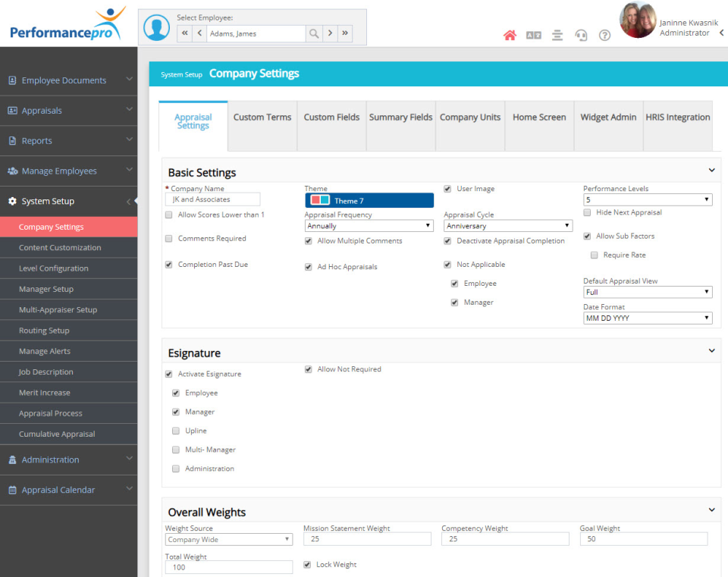Click the Janinne Kwasnik profile photo
Viewport: 728px width, 577px height.
pos(638,20)
